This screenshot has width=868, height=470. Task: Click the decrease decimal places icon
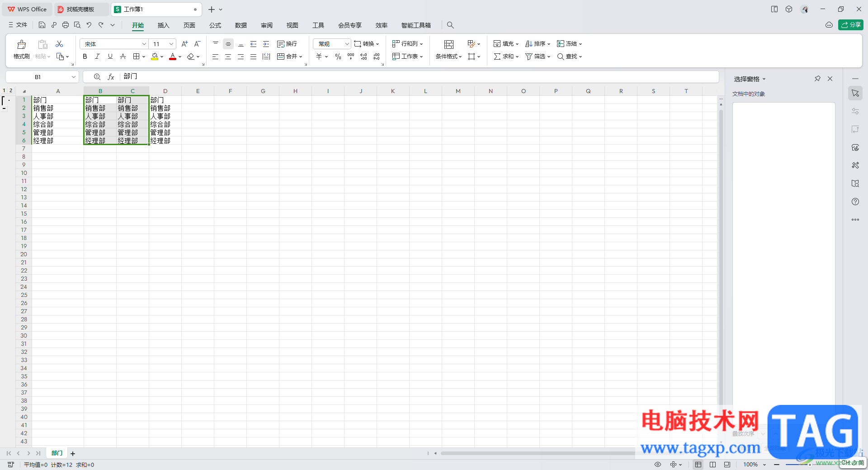tap(376, 56)
